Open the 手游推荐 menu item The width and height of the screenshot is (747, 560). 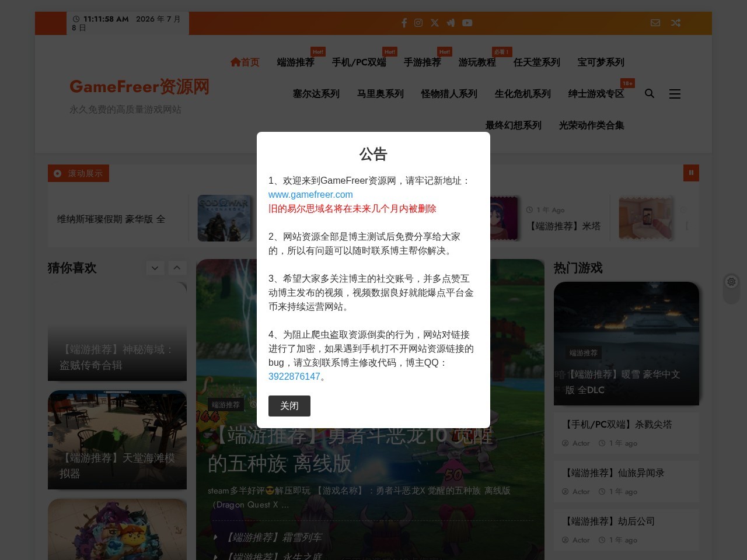[423, 62]
